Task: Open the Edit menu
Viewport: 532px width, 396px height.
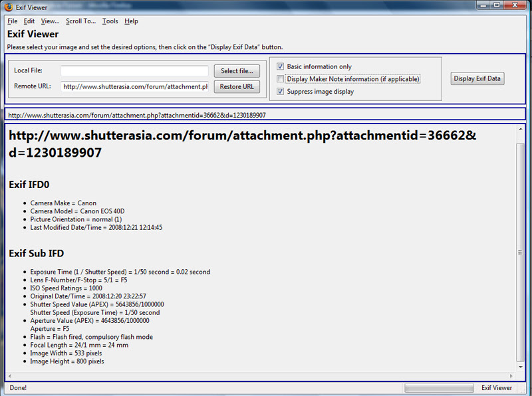Action: tap(29, 21)
